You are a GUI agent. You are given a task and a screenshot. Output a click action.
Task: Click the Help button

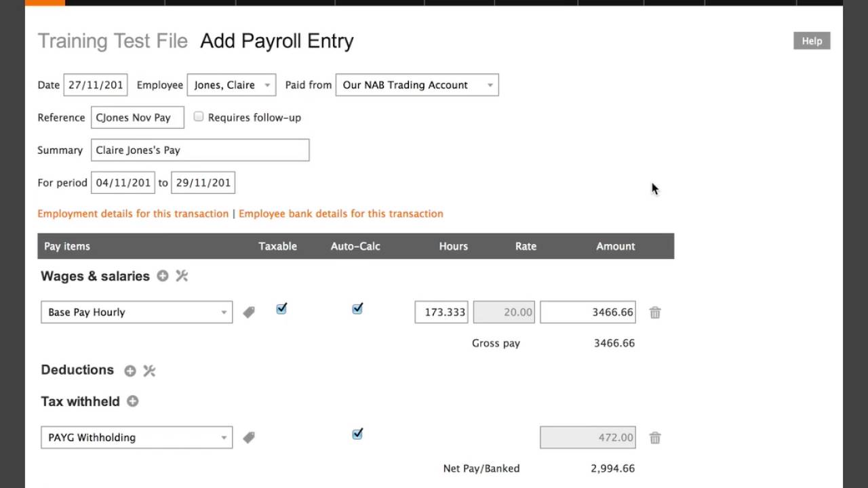(x=812, y=41)
